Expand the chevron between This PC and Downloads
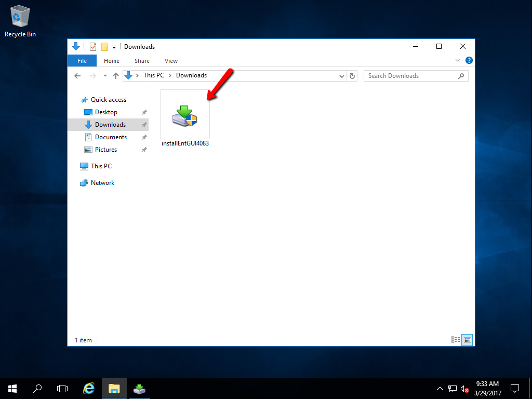Viewport: 532px width, 399px height. point(170,76)
